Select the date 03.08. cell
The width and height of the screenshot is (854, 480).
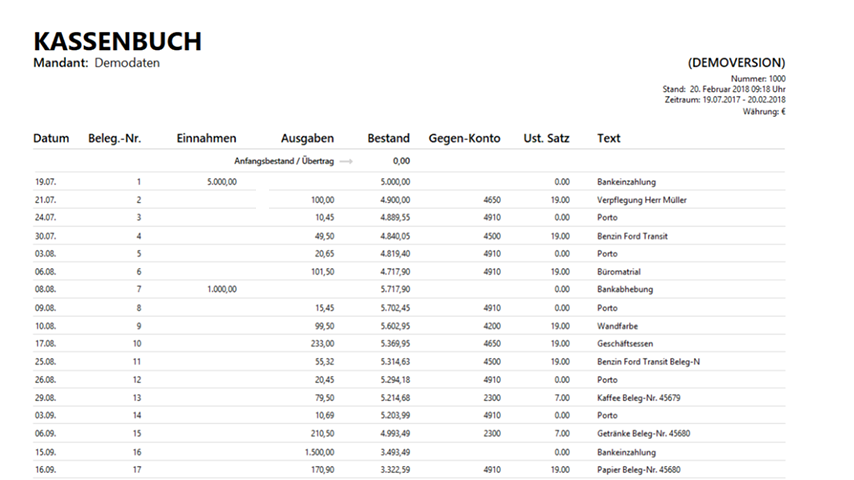pos(45,254)
